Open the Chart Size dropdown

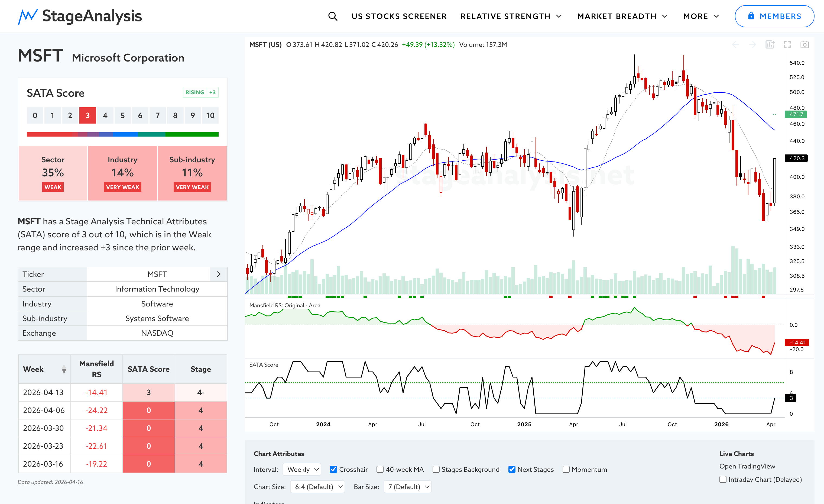[x=317, y=487]
